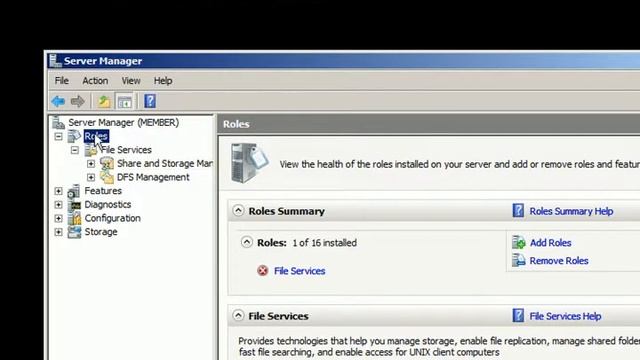
Task: Click the red error icon beside File Services
Action: [x=262, y=271]
